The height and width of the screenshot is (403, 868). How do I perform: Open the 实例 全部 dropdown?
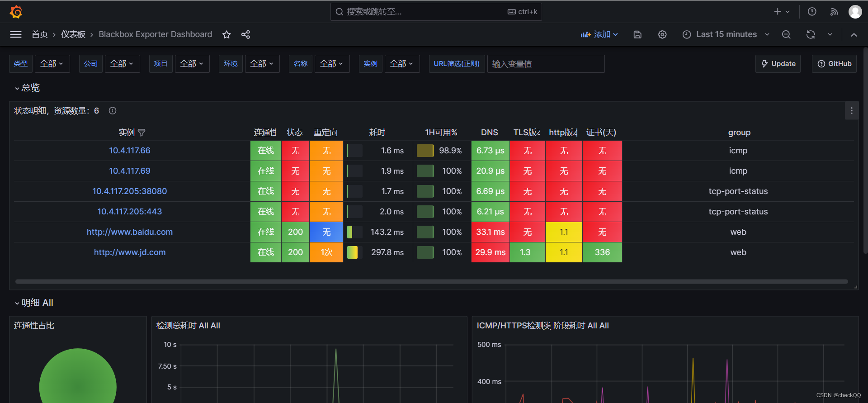(x=402, y=64)
